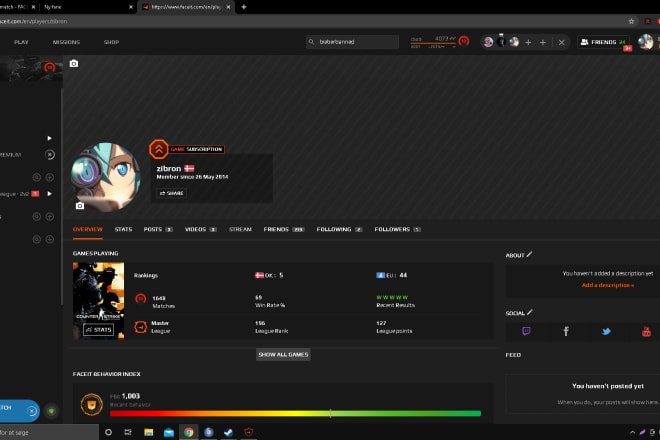Click the Windows taskbar search box

click(x=49, y=432)
